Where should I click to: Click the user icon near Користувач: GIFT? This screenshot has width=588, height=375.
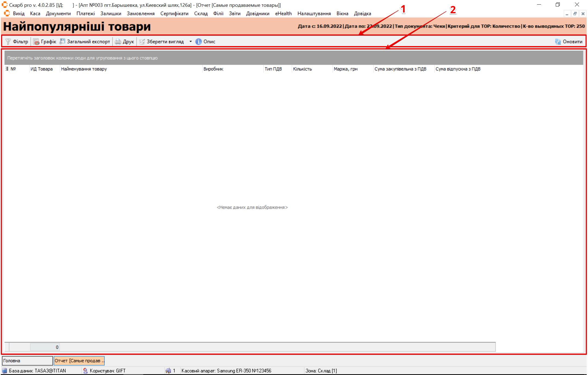[85, 371]
